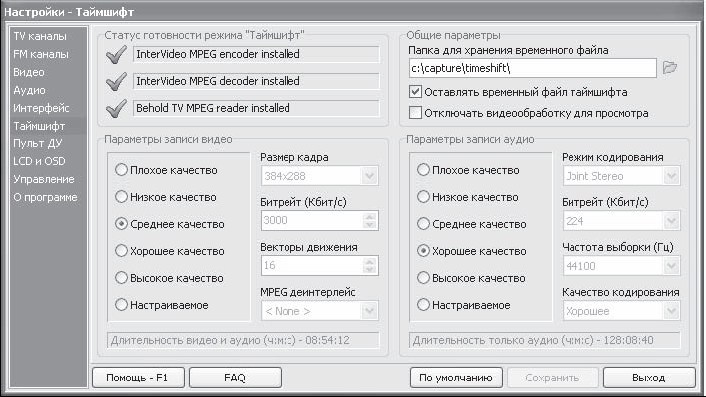
Task: Enable Отключать видеообработку для просмотра checkbox
Action: (x=415, y=113)
